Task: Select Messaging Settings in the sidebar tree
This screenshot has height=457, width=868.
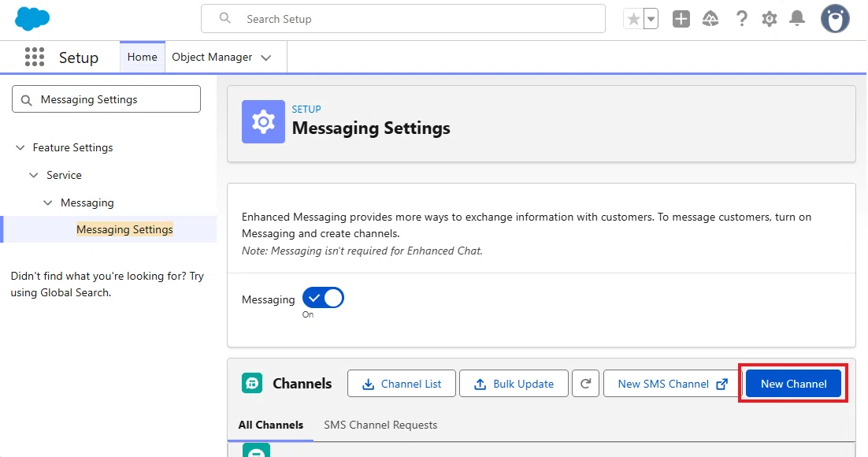Action: pos(124,229)
